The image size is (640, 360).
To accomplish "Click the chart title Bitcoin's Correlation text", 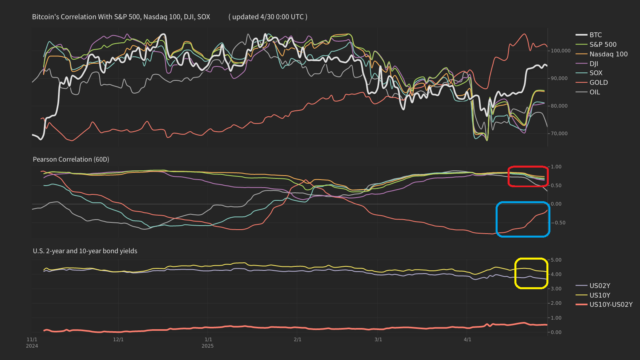I will [x=121, y=17].
